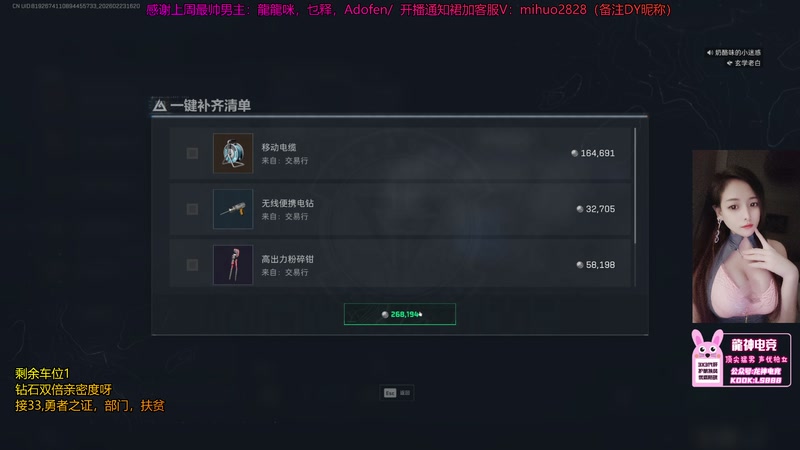Click the coin icon next to 58,198

(580, 265)
